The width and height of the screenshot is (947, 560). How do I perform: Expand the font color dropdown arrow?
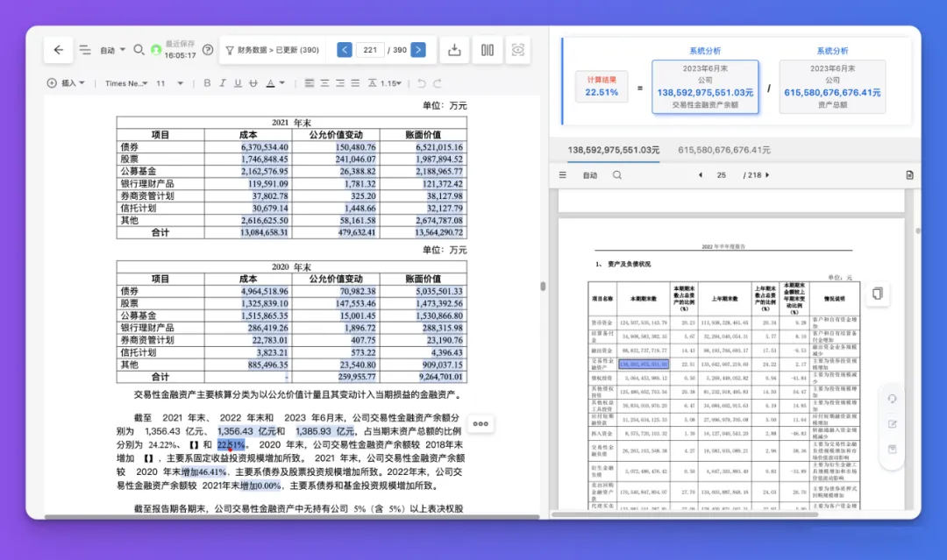282,83
